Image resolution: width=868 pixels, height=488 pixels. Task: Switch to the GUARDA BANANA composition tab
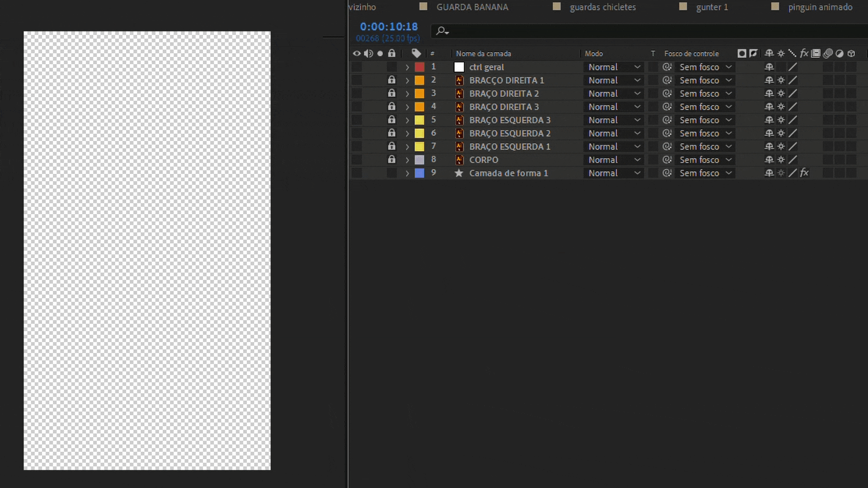pyautogui.click(x=472, y=7)
